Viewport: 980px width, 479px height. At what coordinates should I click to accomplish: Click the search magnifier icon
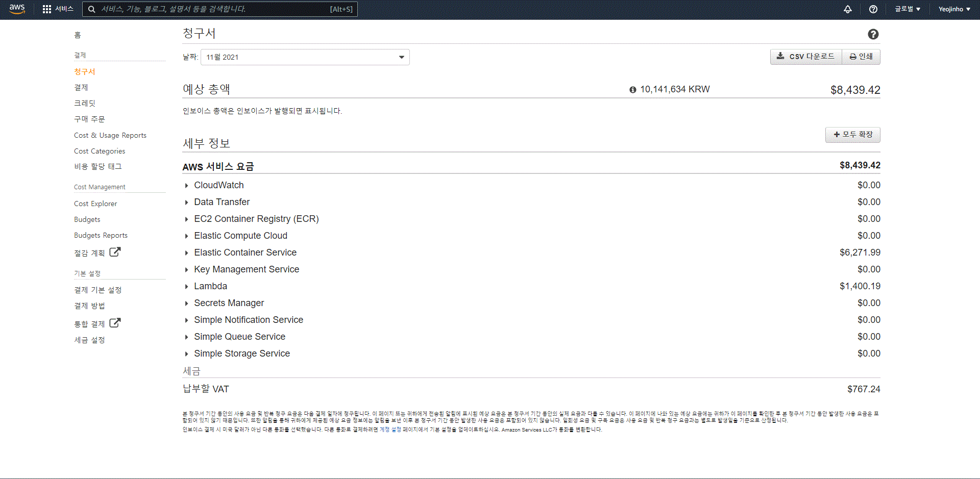[x=92, y=9]
